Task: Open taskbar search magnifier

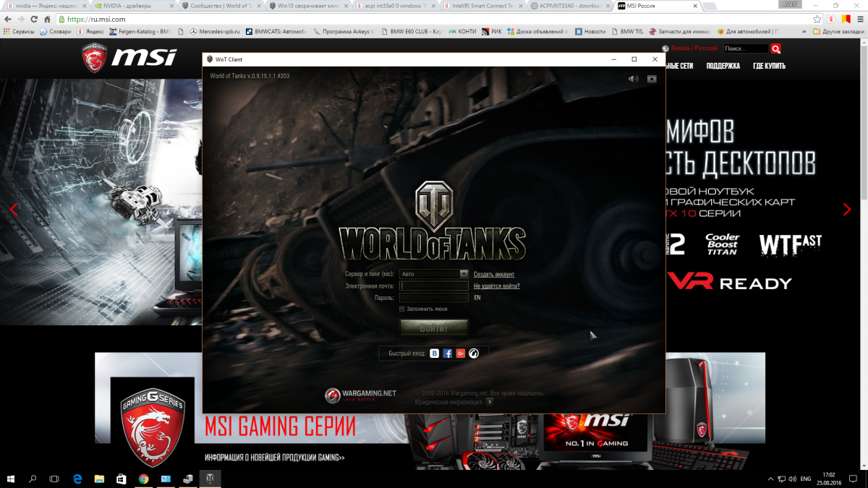Action: (33, 479)
